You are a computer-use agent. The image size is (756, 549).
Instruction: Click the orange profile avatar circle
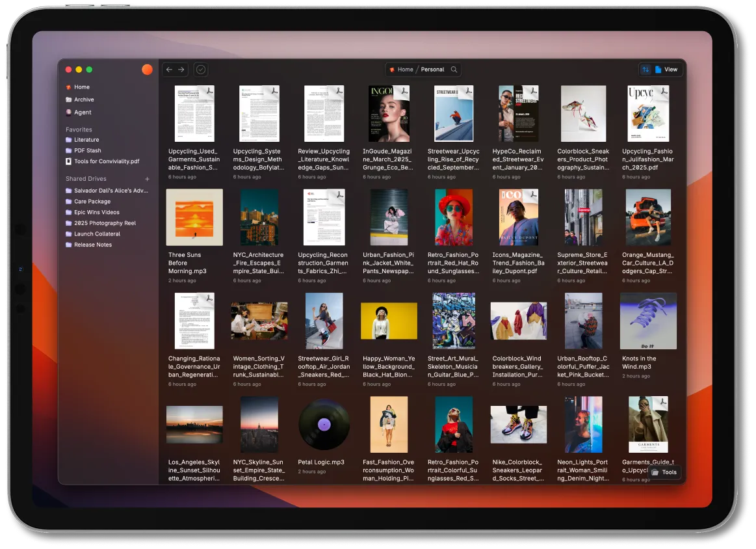click(x=147, y=70)
